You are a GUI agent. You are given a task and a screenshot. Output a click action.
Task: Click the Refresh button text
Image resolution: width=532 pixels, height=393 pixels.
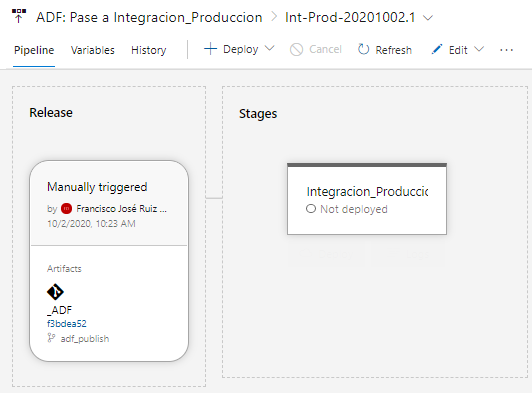click(x=393, y=50)
